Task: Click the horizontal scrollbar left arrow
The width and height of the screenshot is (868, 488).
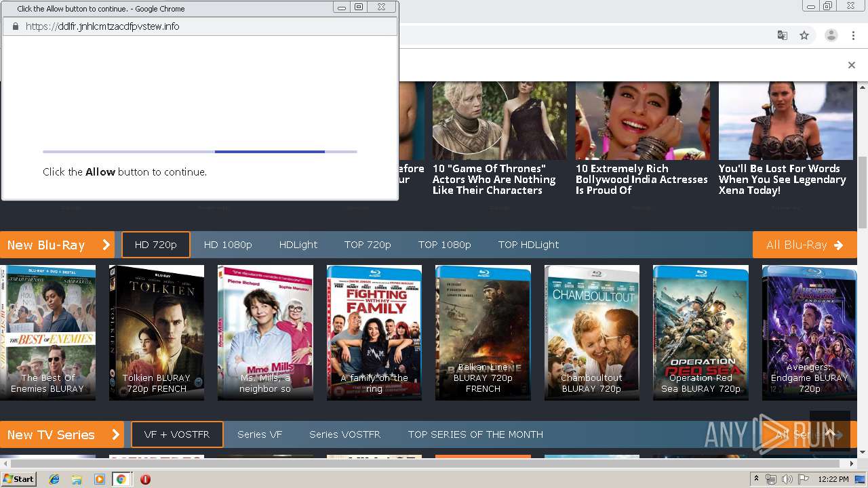Action: pyautogui.click(x=5, y=464)
